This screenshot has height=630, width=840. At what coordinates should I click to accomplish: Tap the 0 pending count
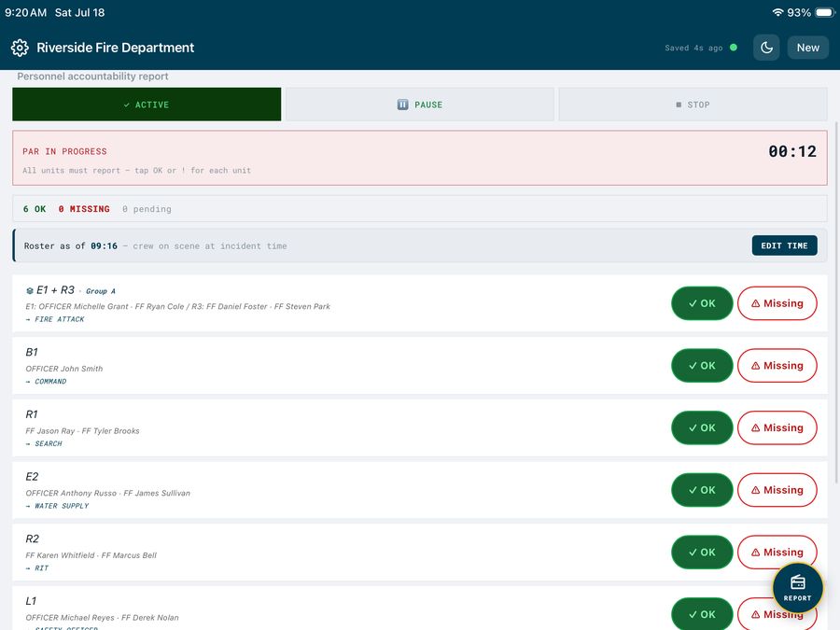pyautogui.click(x=147, y=209)
